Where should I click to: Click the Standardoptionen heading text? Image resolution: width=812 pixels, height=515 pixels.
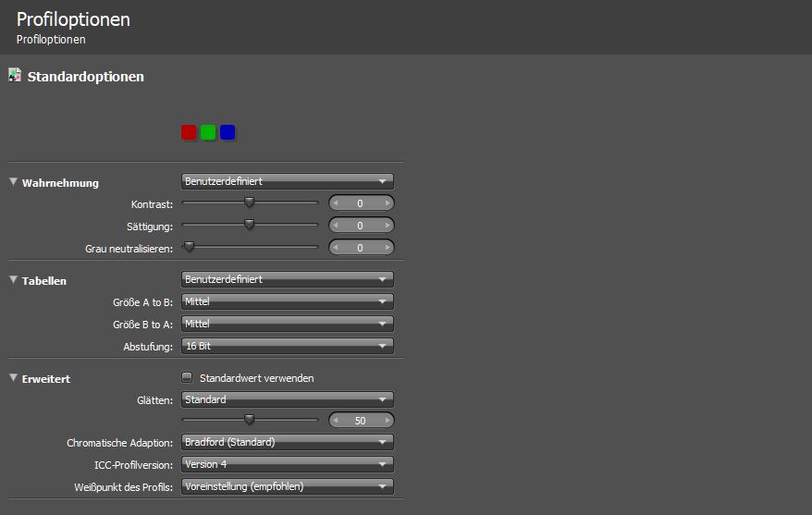[85, 77]
